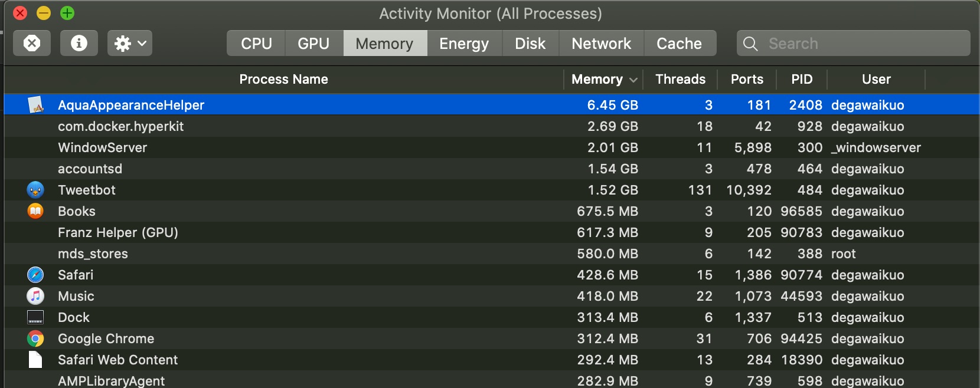The height and width of the screenshot is (388, 980).
Task: Click the 131 threads value
Action: point(700,190)
